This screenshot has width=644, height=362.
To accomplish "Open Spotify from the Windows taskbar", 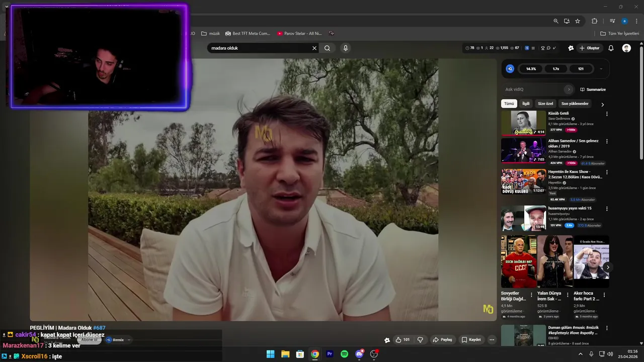I will click(x=344, y=354).
